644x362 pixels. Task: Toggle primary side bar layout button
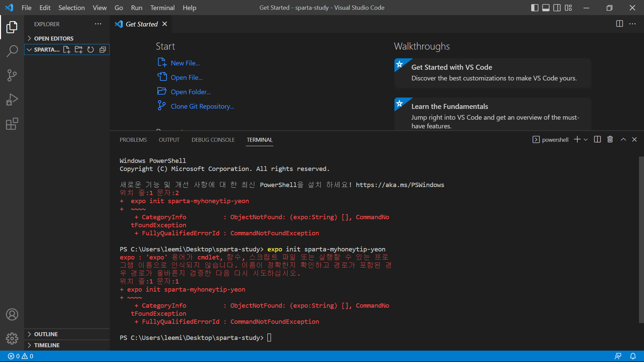coord(535,8)
